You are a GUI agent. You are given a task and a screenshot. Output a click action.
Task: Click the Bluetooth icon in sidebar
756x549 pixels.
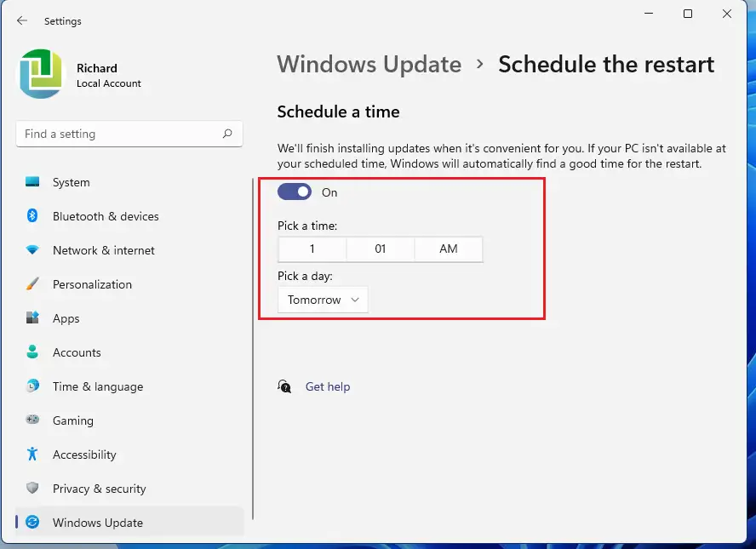tap(32, 215)
